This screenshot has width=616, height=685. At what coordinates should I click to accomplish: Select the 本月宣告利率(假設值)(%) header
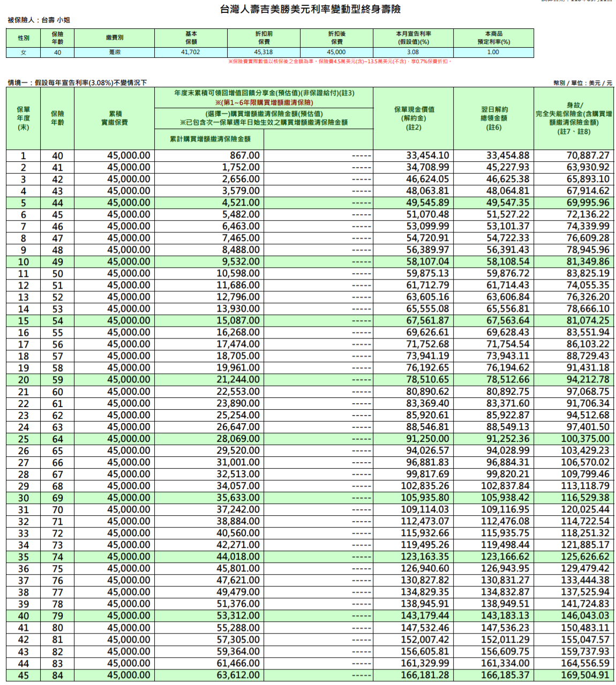[414, 38]
